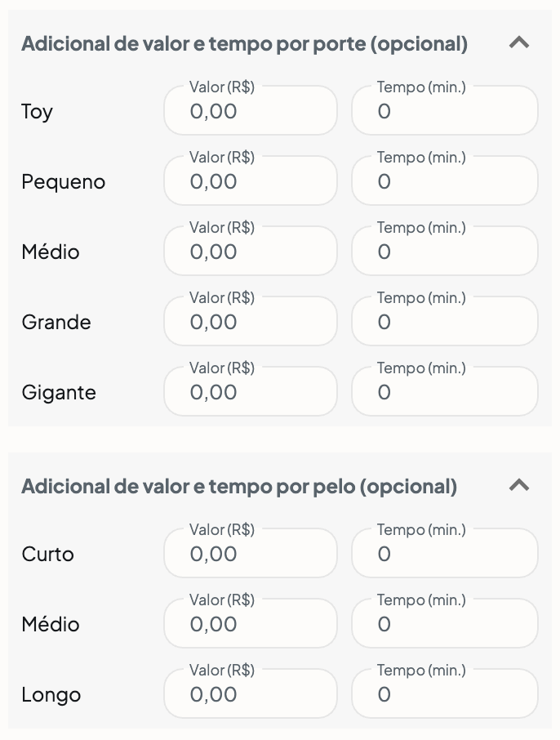
Task: Select the Tempo field for Longo pelo
Action: point(445,693)
